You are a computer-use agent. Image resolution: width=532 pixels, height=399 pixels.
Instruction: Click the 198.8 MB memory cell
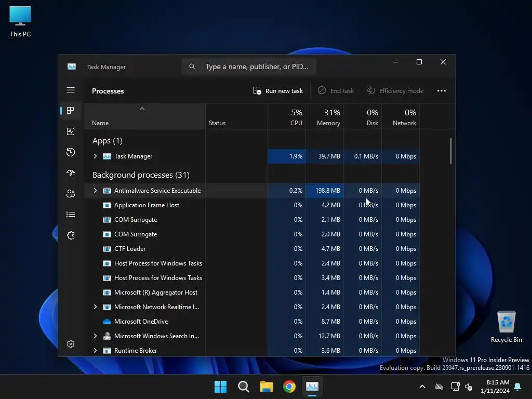pos(325,190)
